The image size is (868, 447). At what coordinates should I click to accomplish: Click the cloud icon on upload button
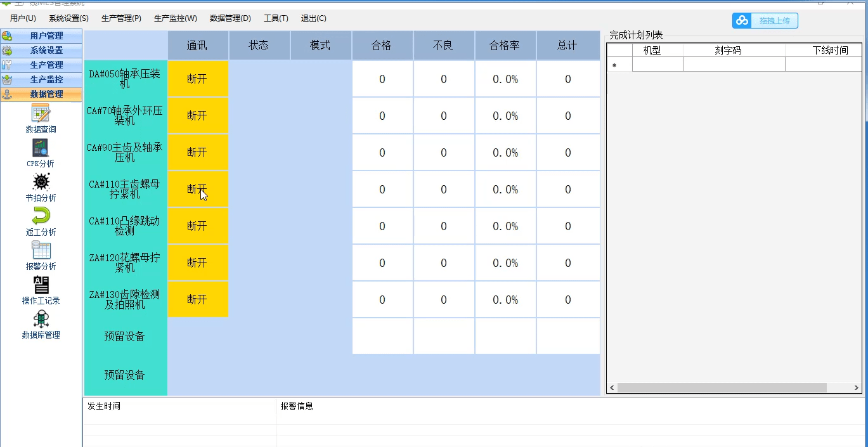point(742,21)
